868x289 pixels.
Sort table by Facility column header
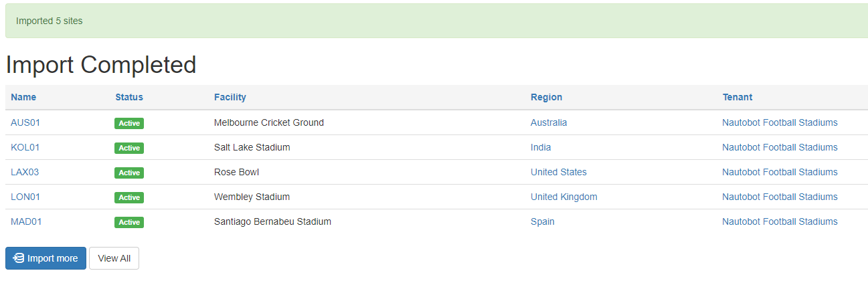point(230,97)
